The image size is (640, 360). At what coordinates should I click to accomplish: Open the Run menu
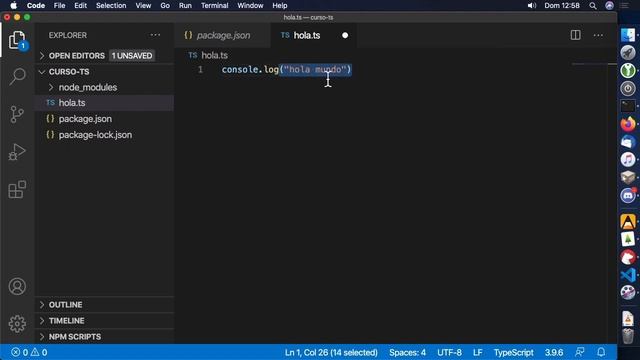(x=185, y=6)
